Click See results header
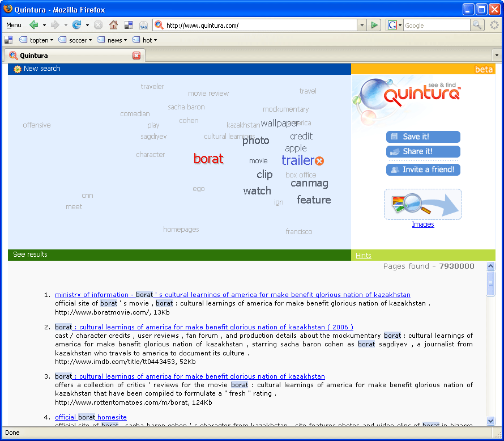504x441 pixels. 30,255
